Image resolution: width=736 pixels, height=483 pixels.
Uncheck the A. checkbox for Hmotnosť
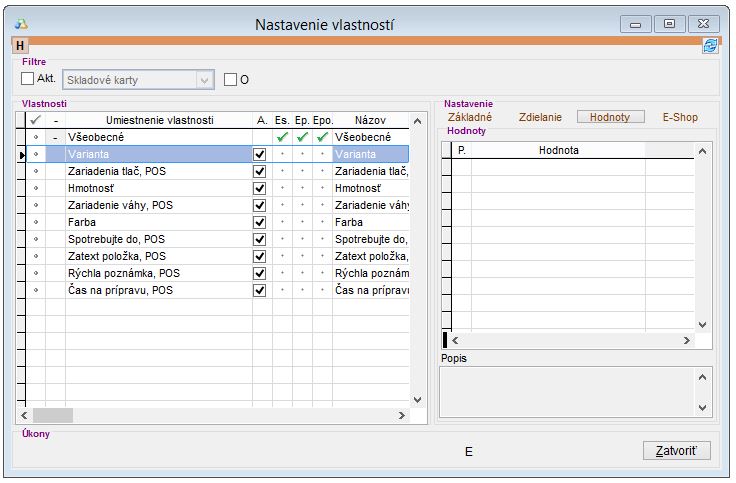click(260, 188)
